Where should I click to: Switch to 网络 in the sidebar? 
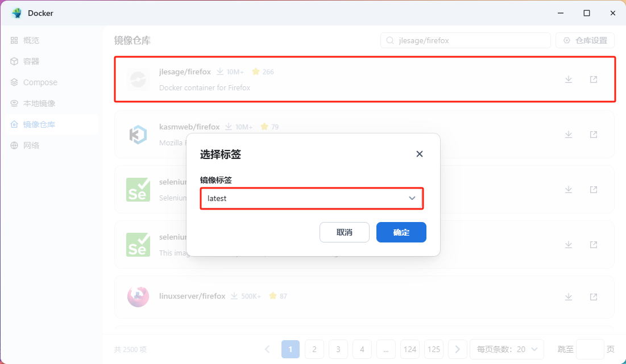(x=52, y=145)
